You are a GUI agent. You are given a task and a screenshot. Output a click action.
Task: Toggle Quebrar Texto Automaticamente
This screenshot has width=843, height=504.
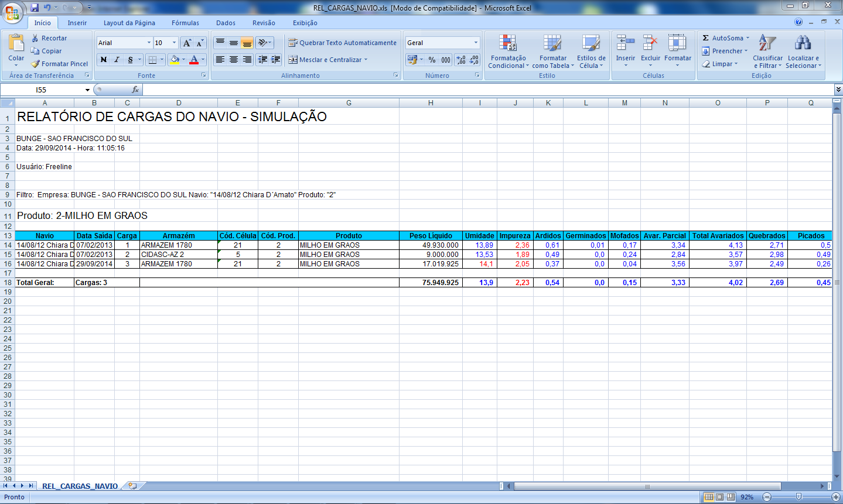click(x=342, y=43)
